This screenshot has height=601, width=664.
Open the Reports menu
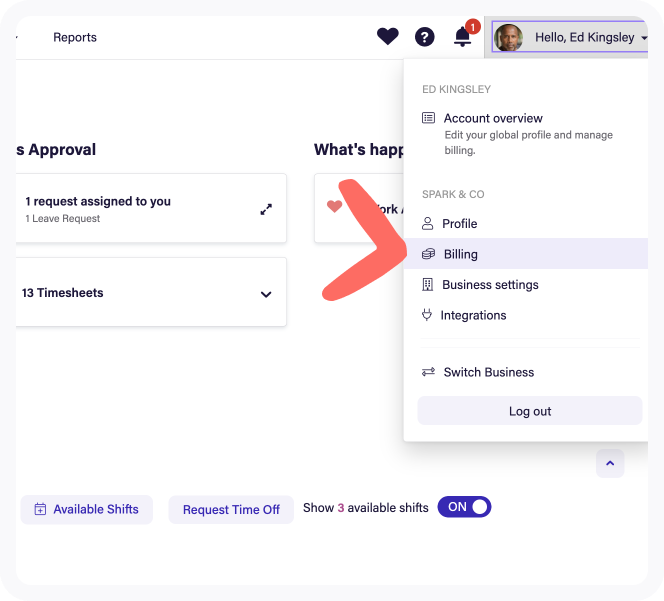pos(75,37)
